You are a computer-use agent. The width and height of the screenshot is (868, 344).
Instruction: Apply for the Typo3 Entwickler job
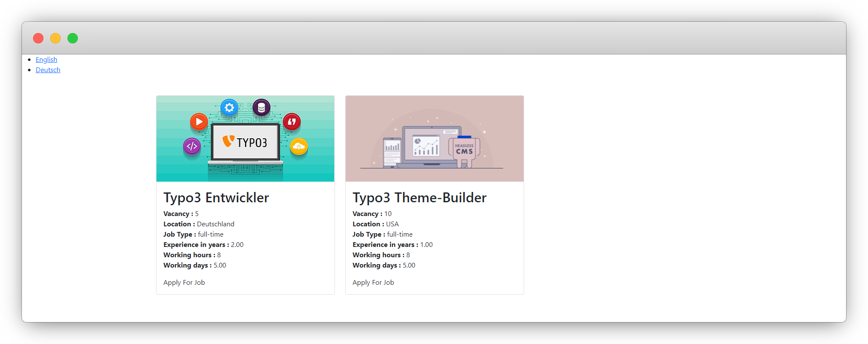click(x=184, y=283)
